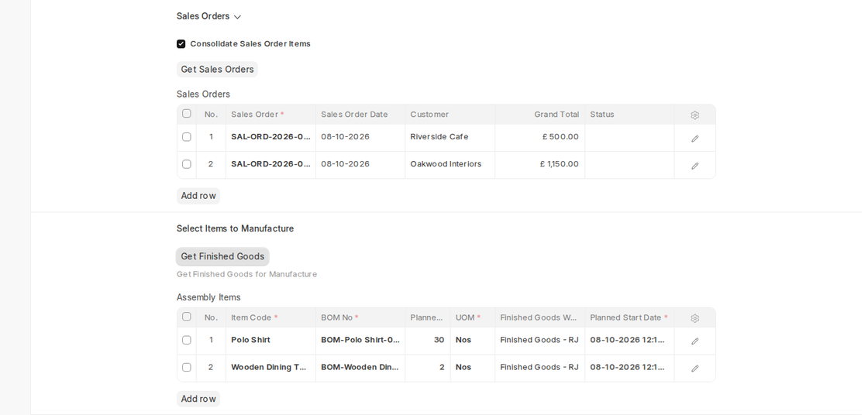
Task: Click the BOM-Polo Shirt BOM cell
Action: (x=360, y=340)
